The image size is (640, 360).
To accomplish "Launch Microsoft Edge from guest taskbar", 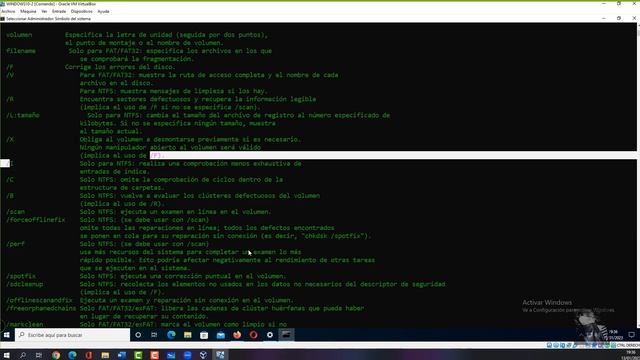I will (171, 335).
